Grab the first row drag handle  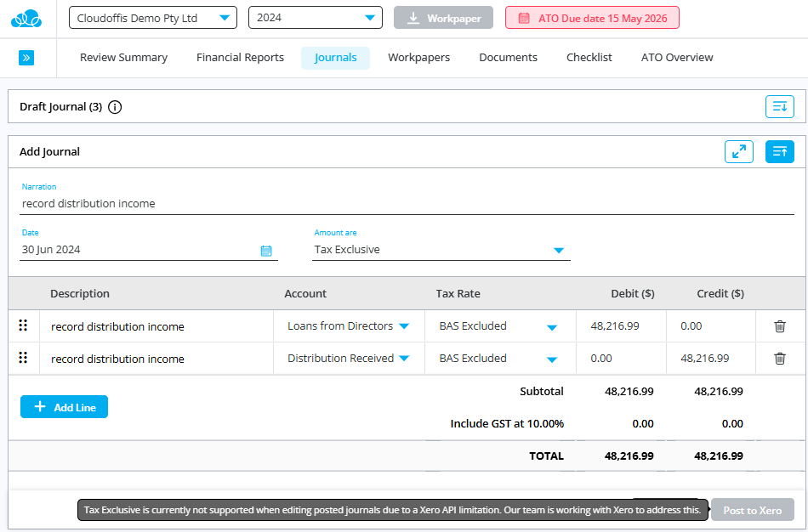tap(23, 325)
